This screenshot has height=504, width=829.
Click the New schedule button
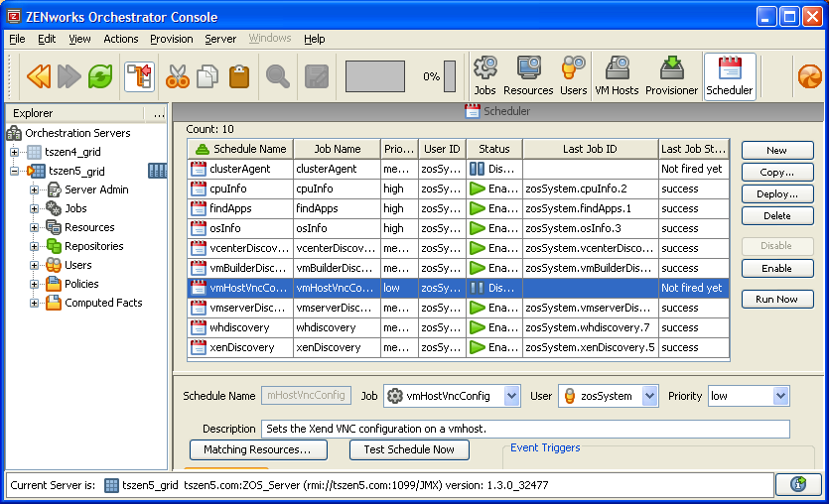pyautogui.click(x=777, y=150)
